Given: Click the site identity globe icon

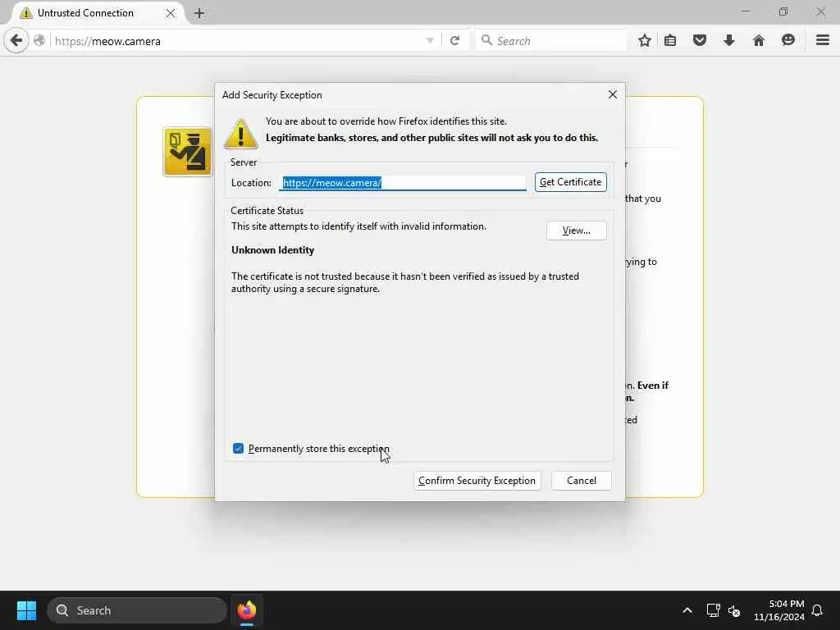Looking at the screenshot, I should (39, 41).
